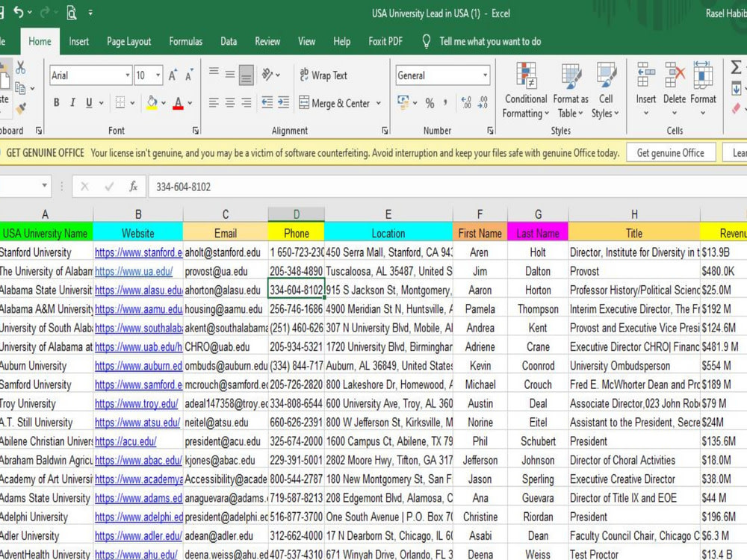Toggle Underline formatting
This screenshot has height=560, width=747.
pos(89,102)
